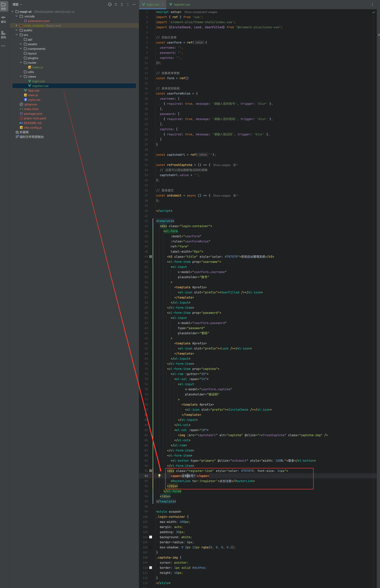Expand the node_modules folder
This screenshot has height=588, width=380.
pos(17,25)
